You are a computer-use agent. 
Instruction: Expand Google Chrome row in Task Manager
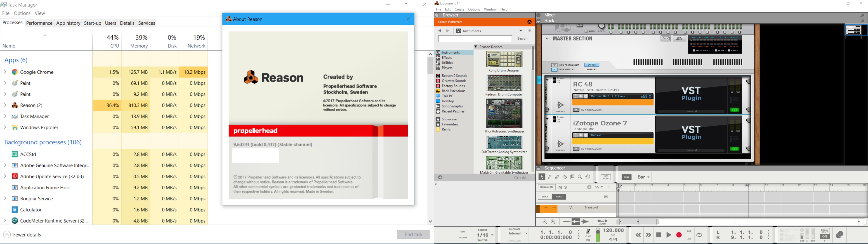tap(5, 72)
